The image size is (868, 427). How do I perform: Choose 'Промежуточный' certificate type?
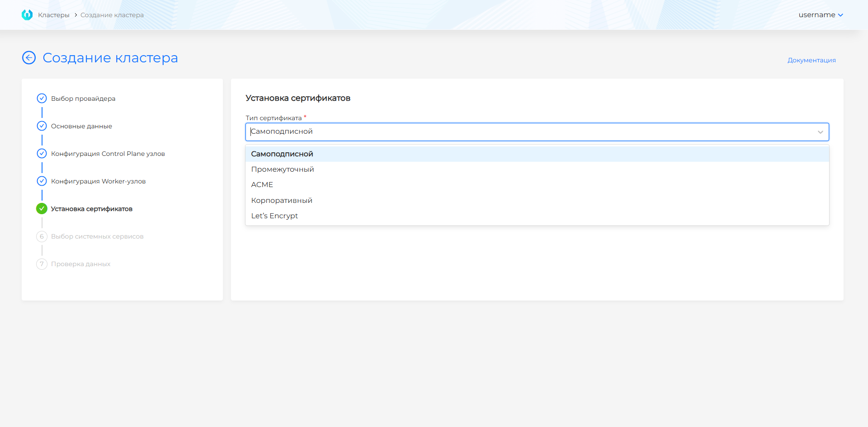click(283, 169)
